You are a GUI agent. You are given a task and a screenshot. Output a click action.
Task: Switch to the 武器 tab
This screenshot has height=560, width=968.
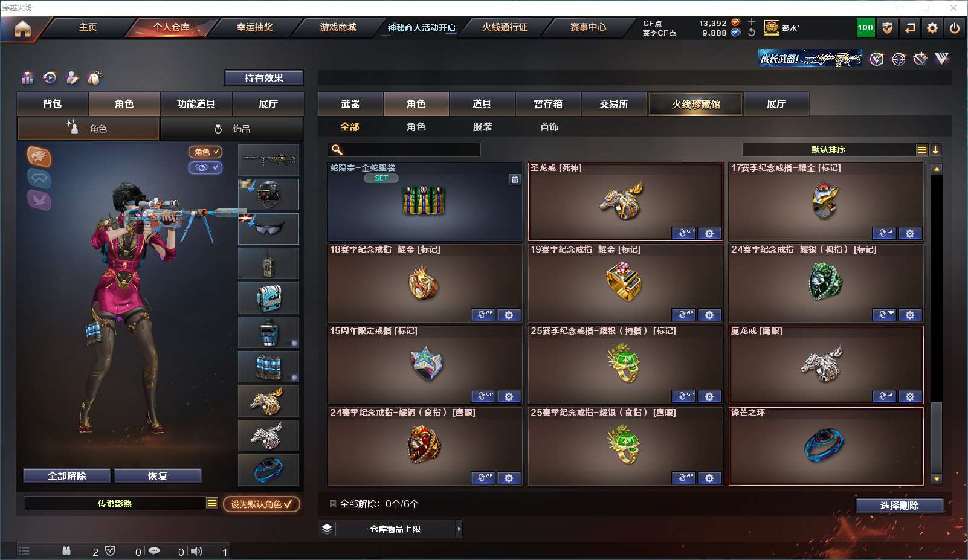[x=350, y=104]
